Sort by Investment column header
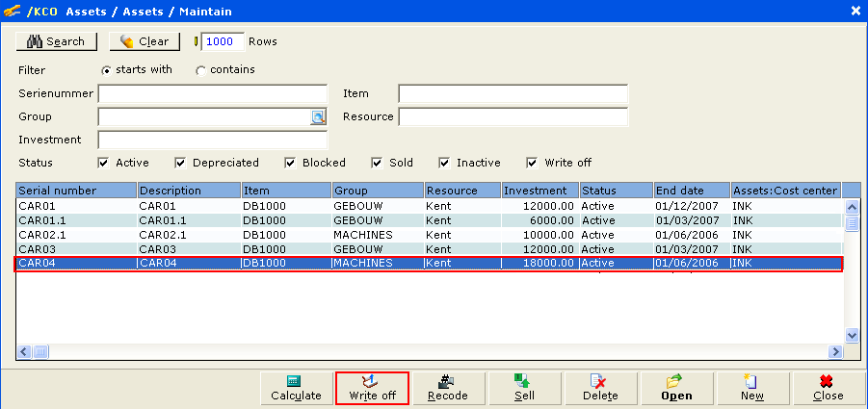The height and width of the screenshot is (409, 868). (540, 191)
